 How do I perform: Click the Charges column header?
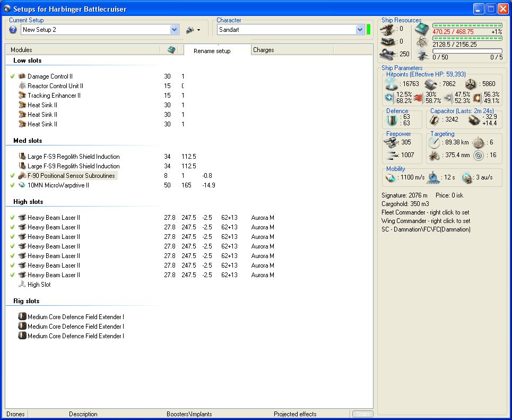[292, 50]
